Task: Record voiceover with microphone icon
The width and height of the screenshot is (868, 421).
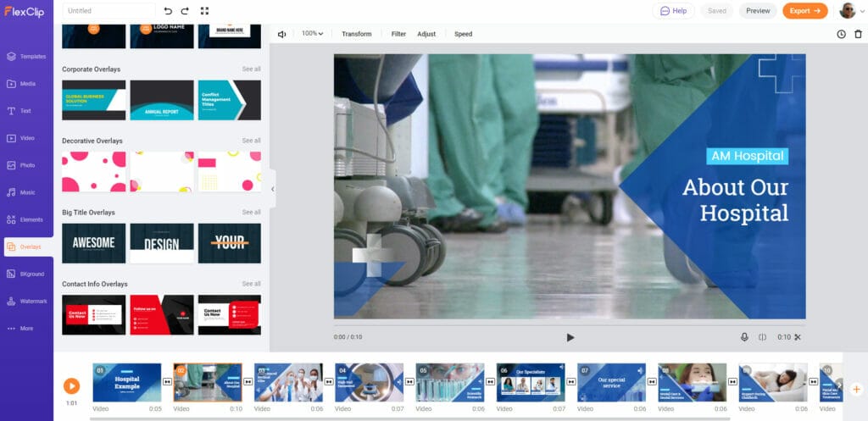Action: pos(744,337)
